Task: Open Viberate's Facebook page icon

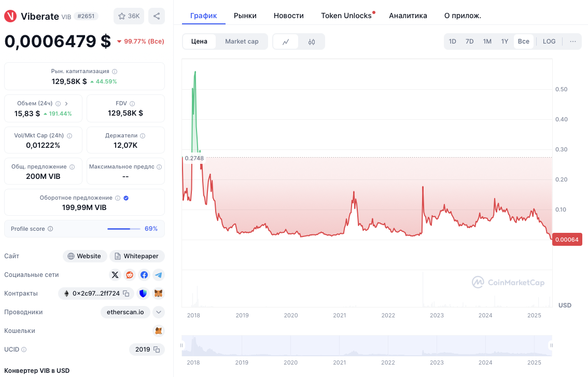Action: (x=144, y=275)
